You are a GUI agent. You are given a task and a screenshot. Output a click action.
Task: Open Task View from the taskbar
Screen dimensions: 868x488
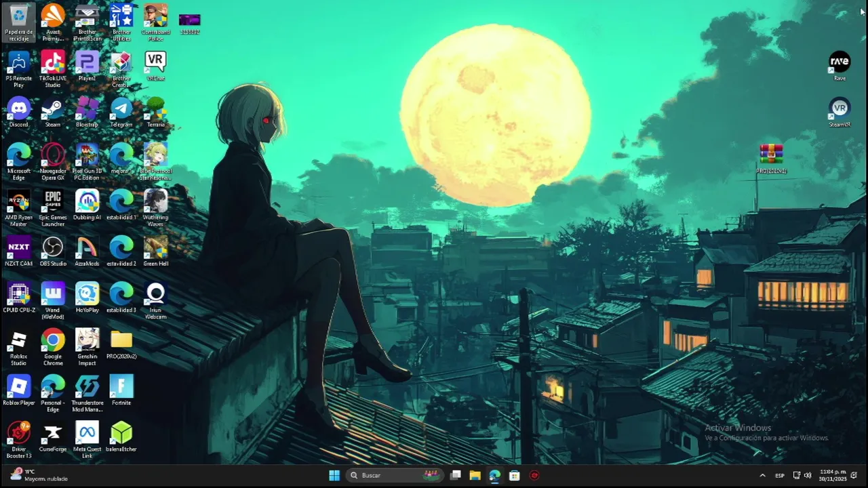pyautogui.click(x=456, y=475)
